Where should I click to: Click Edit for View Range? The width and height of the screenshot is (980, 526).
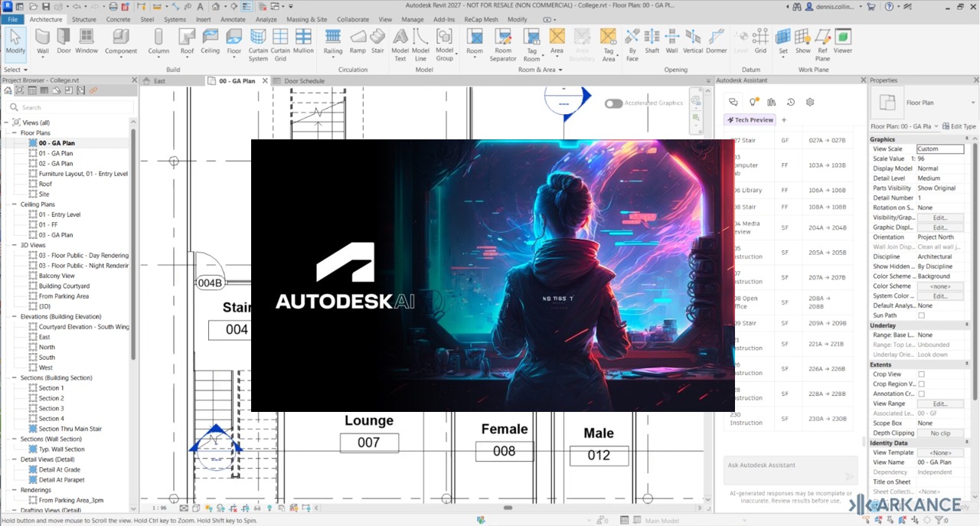(x=940, y=403)
